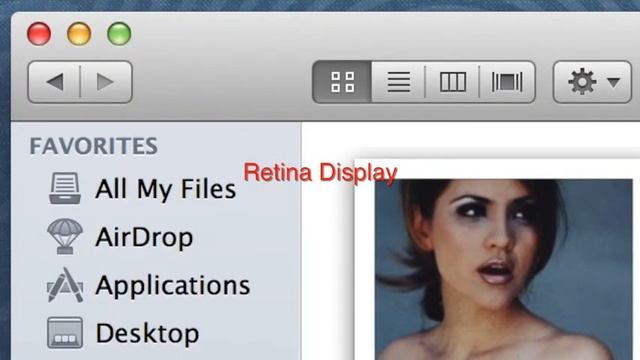Switch to list view
Screen dimensions: 640x360
pyautogui.click(x=398, y=82)
